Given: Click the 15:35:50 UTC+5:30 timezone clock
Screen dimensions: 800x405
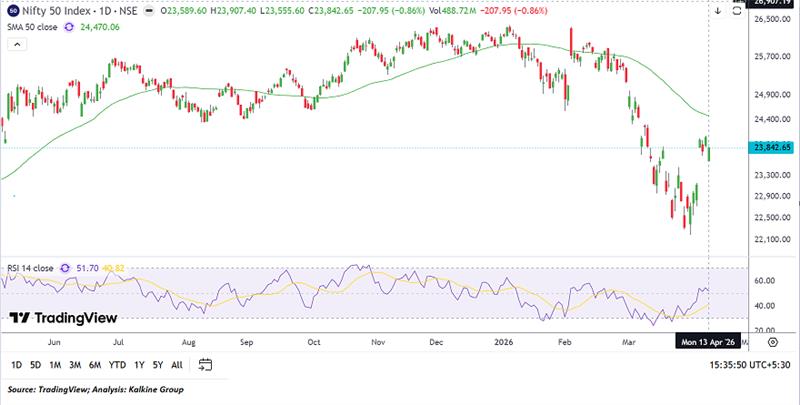Looking at the screenshot, I should (x=750, y=365).
